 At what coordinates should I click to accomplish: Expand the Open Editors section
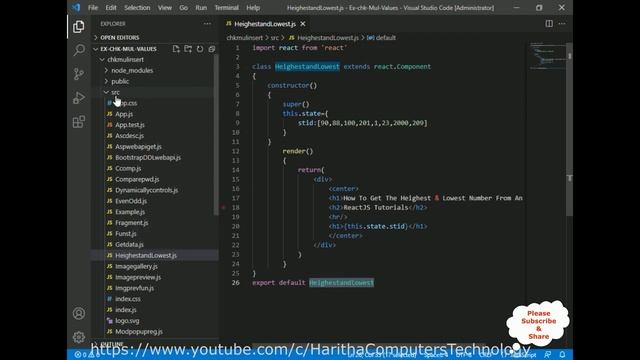click(119, 38)
